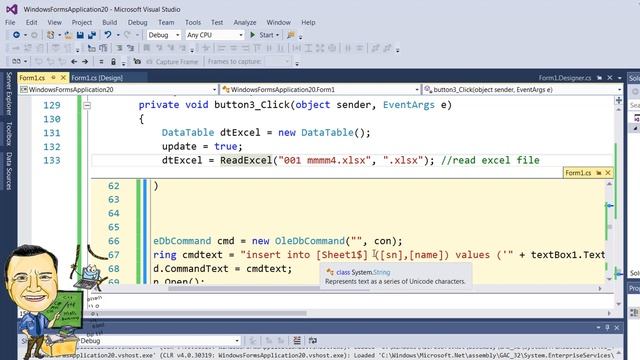Collapse the button3_Click method outline
Image resolution: width=640 pixels, height=360 pixels.
tap(87, 105)
